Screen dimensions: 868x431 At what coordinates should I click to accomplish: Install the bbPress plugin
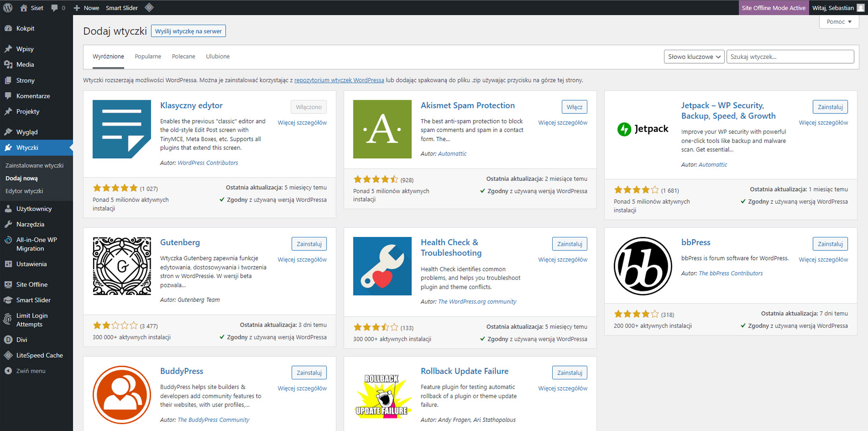pos(830,244)
